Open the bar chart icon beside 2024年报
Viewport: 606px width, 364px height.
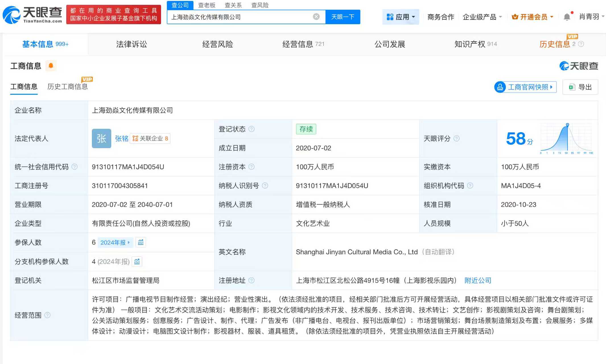(x=141, y=242)
